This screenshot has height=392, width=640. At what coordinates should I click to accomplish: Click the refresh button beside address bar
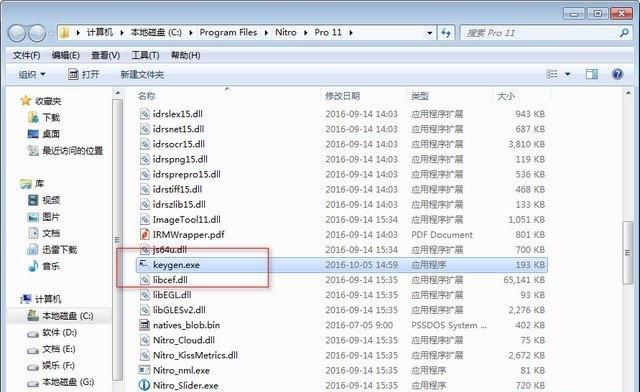pyautogui.click(x=446, y=33)
